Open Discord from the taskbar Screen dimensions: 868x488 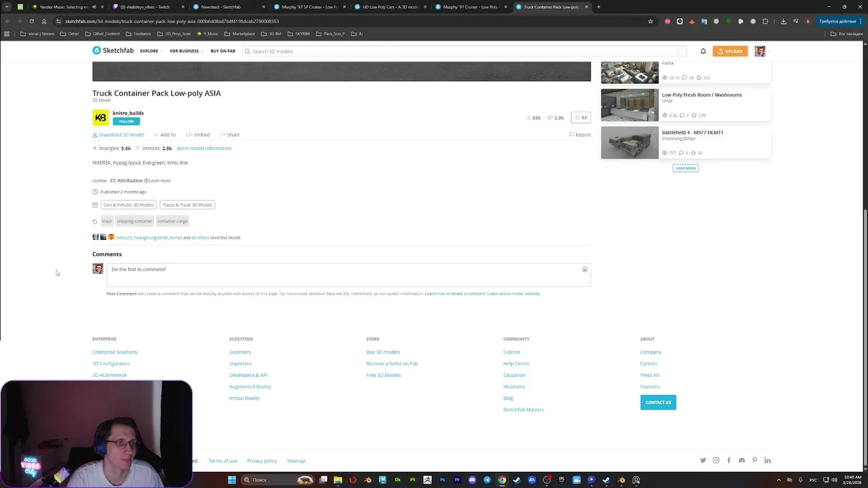(x=472, y=480)
